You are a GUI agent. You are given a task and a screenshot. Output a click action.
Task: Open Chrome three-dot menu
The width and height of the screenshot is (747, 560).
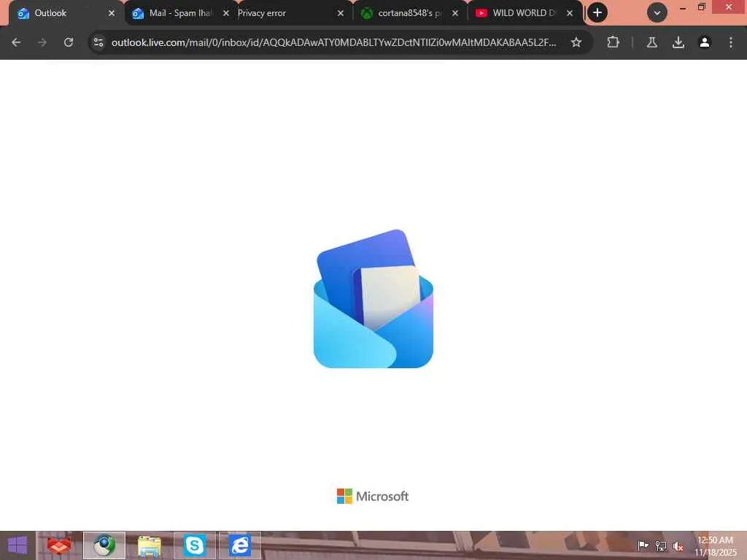click(x=731, y=42)
